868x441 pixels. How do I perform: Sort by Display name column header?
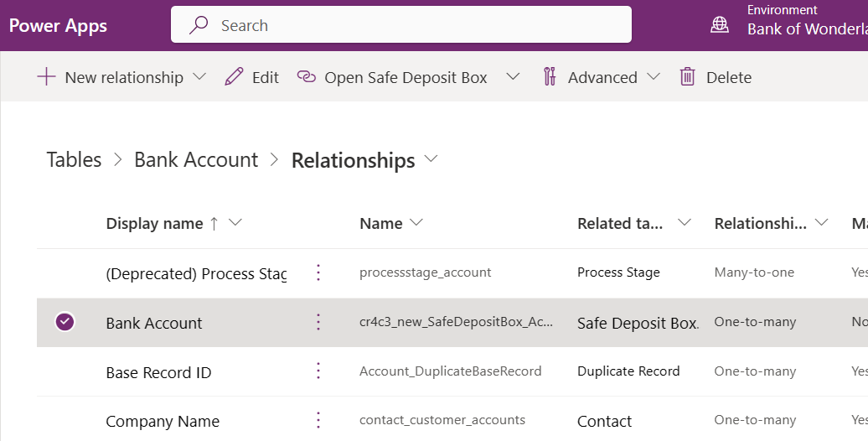point(154,223)
